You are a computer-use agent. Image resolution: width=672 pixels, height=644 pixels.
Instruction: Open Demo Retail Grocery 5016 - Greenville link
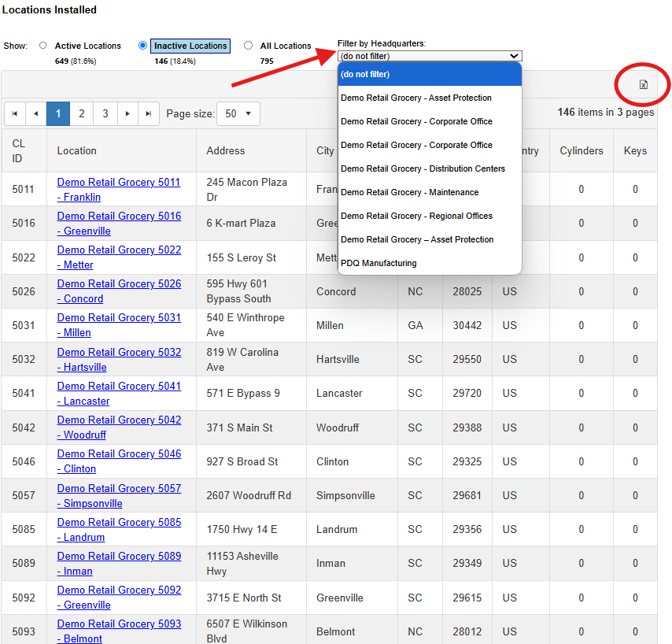pos(119,224)
